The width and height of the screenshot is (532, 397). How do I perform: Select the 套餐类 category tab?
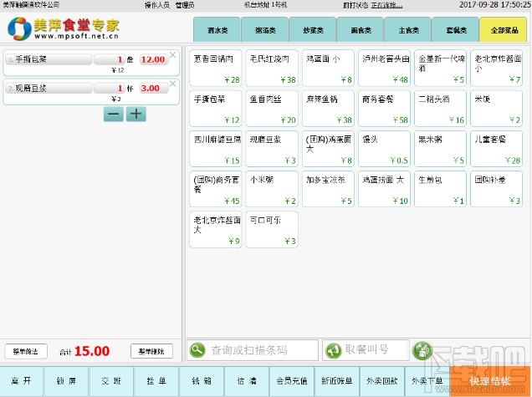[456, 30]
